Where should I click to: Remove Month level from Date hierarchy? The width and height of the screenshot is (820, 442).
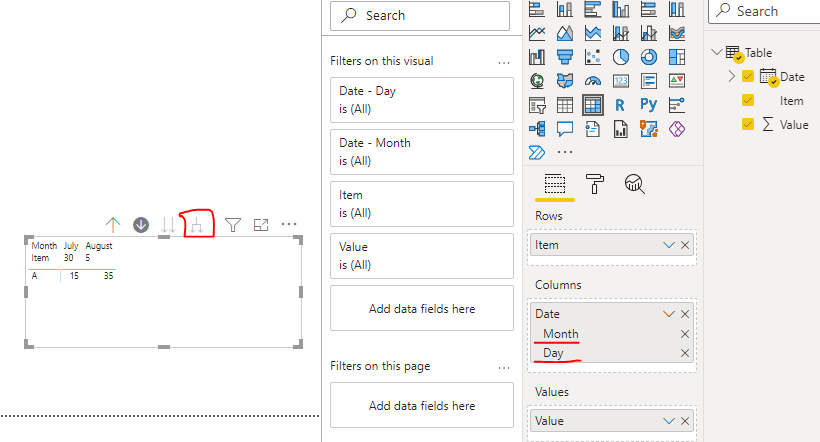click(685, 334)
